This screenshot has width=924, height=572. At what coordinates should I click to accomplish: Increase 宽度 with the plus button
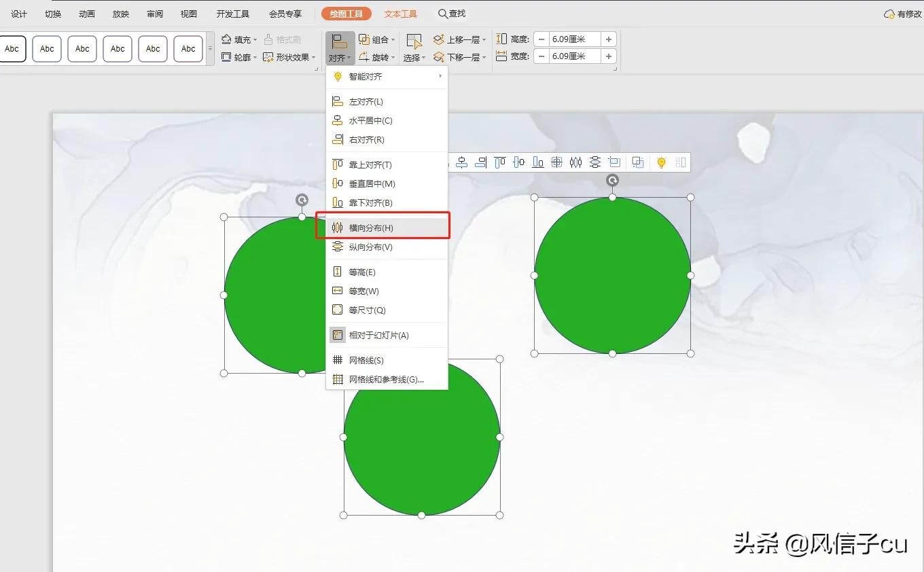pos(609,56)
